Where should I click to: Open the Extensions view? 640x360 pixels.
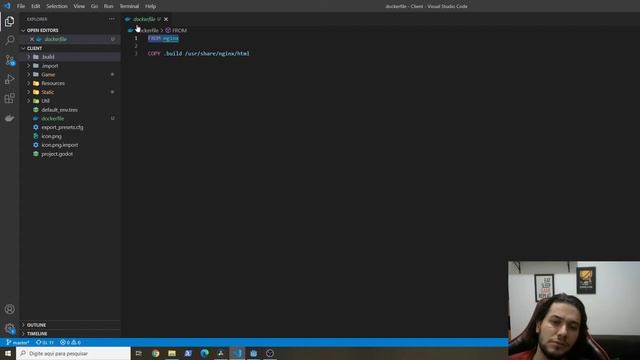coord(9,98)
